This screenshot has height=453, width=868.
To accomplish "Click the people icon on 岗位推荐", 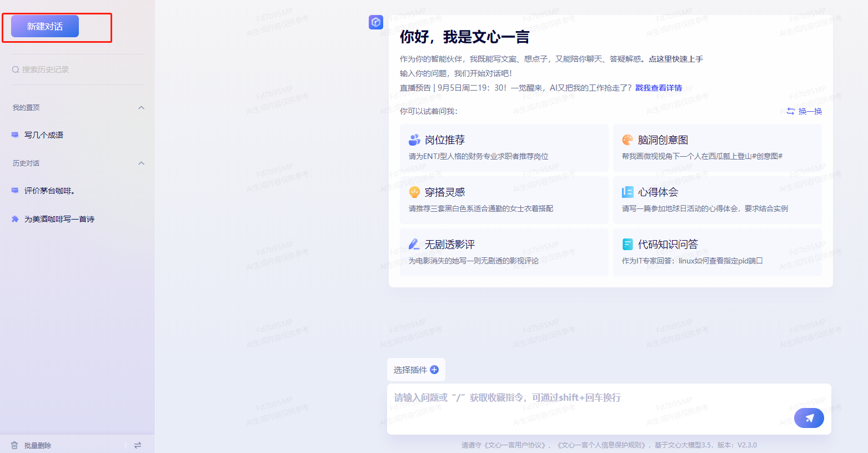I will 414,140.
